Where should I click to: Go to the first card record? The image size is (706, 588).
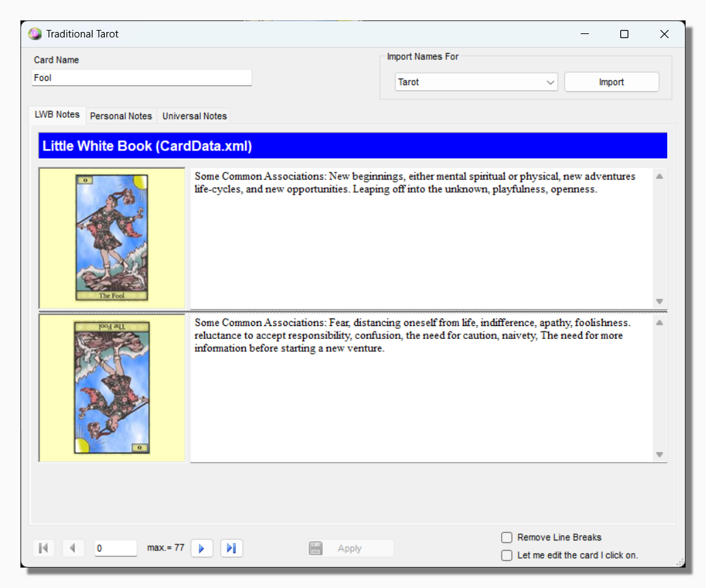44,548
